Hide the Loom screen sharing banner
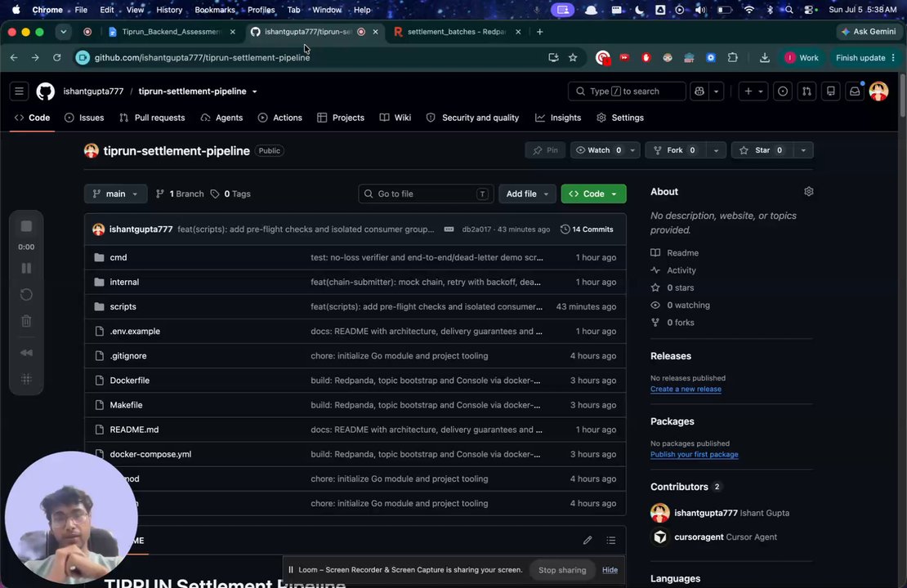This screenshot has height=588, width=907. tap(610, 570)
